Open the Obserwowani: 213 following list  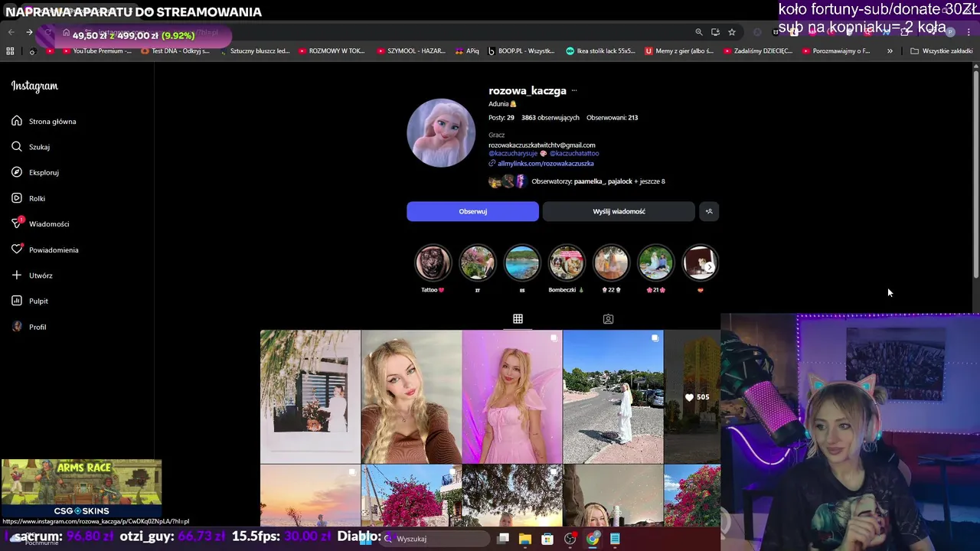click(612, 118)
